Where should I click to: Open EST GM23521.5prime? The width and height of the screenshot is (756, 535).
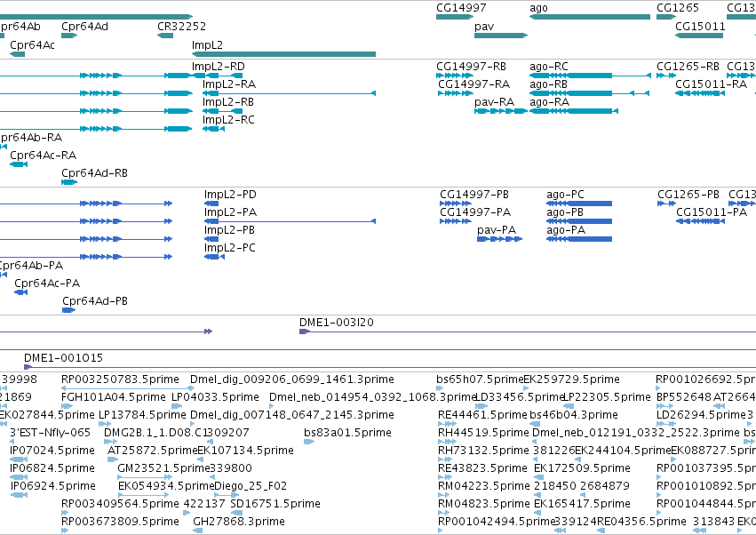click(163, 469)
